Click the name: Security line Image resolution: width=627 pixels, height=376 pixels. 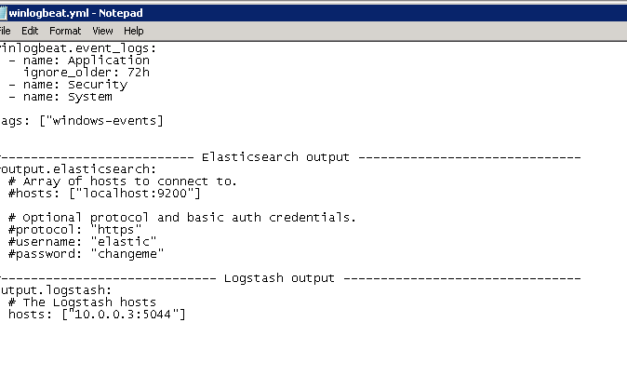pyautogui.click(x=68, y=85)
